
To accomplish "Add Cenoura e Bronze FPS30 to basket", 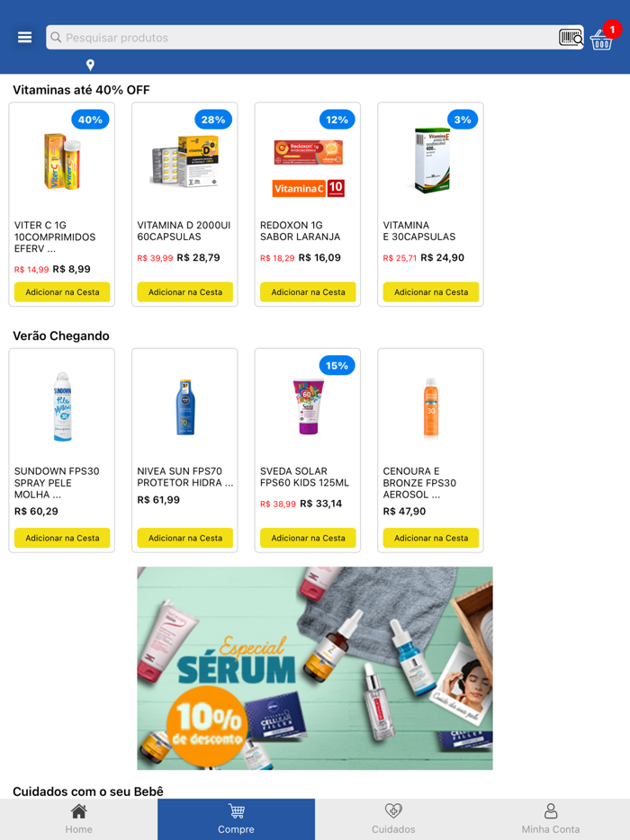I will pos(430,538).
